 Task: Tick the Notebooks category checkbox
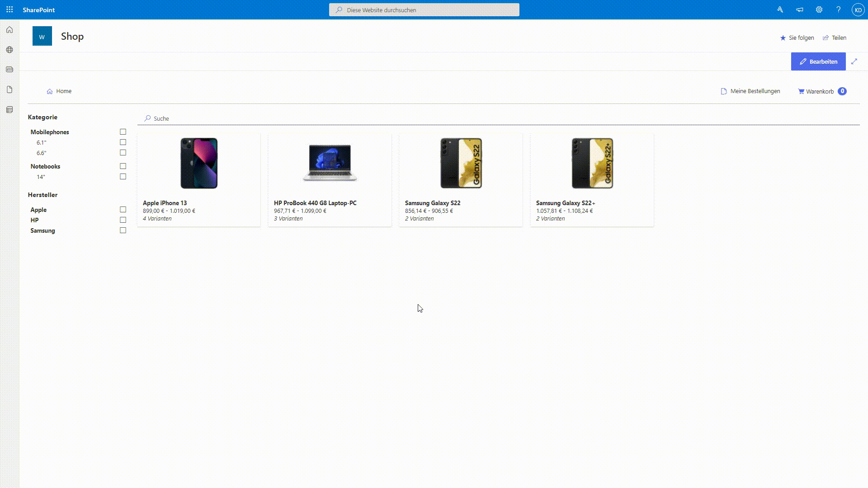pyautogui.click(x=123, y=166)
